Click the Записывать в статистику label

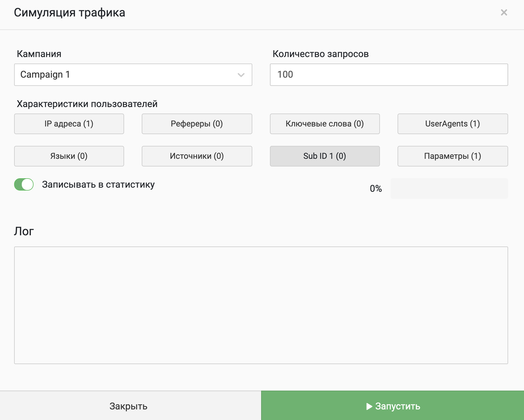tap(98, 185)
